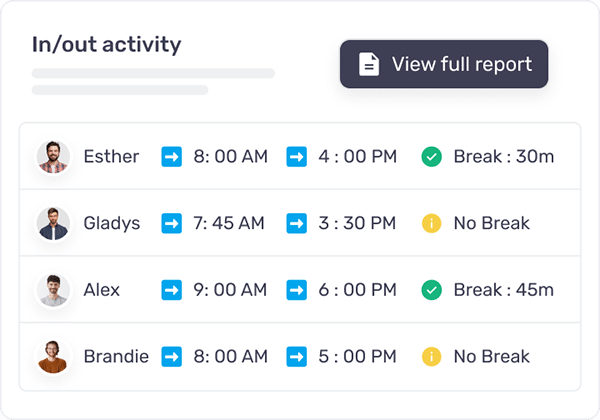This screenshot has height=420, width=600.
Task: Click the View full report button
Action: [444, 64]
